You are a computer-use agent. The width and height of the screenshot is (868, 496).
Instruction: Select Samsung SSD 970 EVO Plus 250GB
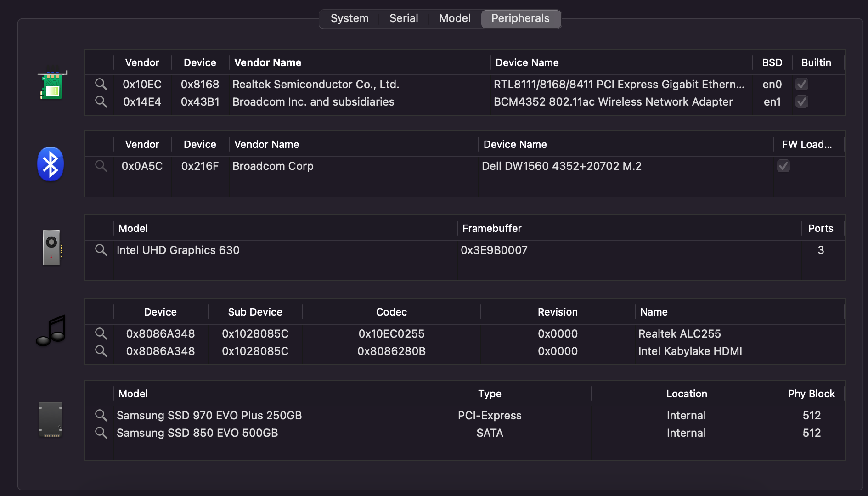209,415
